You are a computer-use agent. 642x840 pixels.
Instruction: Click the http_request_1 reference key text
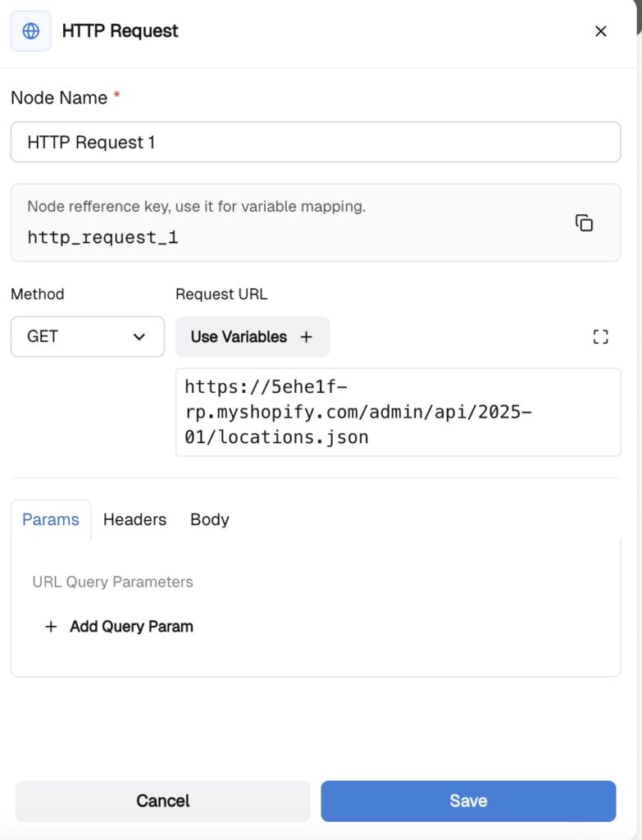pos(102,238)
